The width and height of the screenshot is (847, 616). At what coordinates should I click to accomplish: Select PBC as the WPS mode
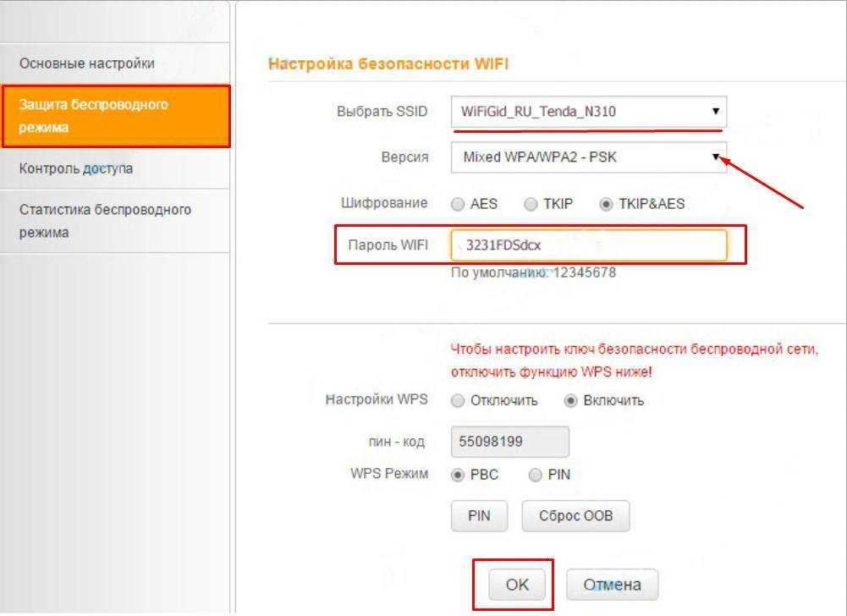[458, 475]
